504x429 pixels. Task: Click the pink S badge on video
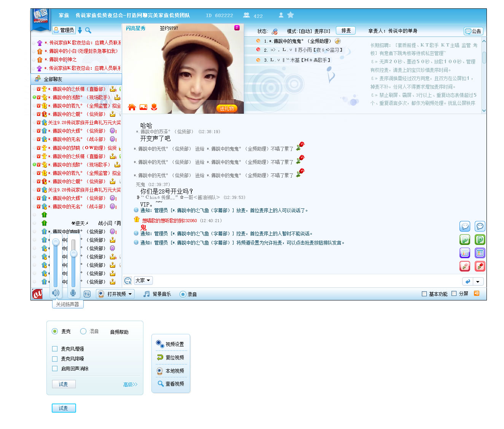coord(237,28)
